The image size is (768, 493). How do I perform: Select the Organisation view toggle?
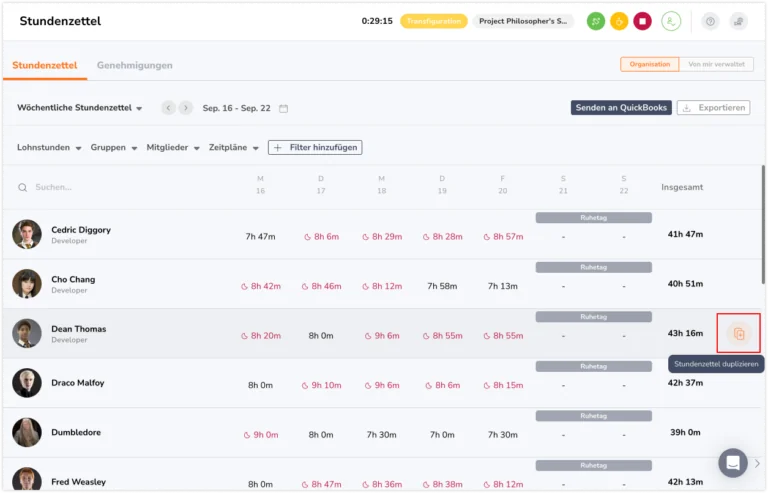pyautogui.click(x=649, y=64)
